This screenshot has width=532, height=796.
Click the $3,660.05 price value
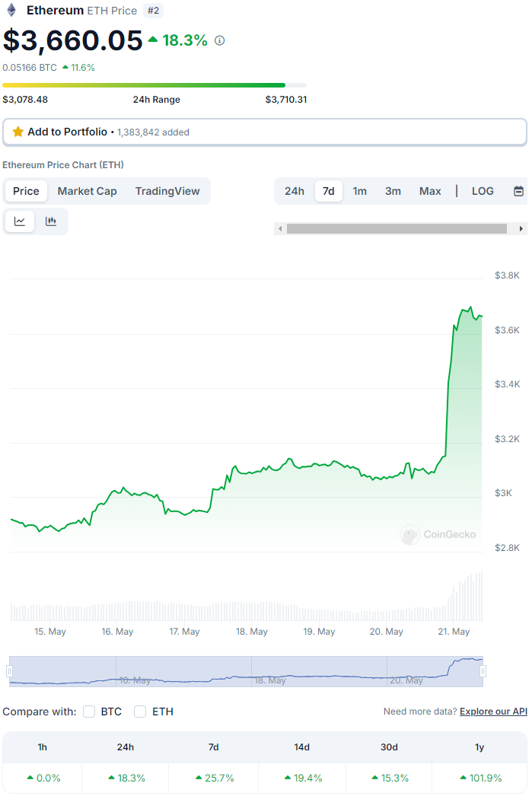click(72, 40)
